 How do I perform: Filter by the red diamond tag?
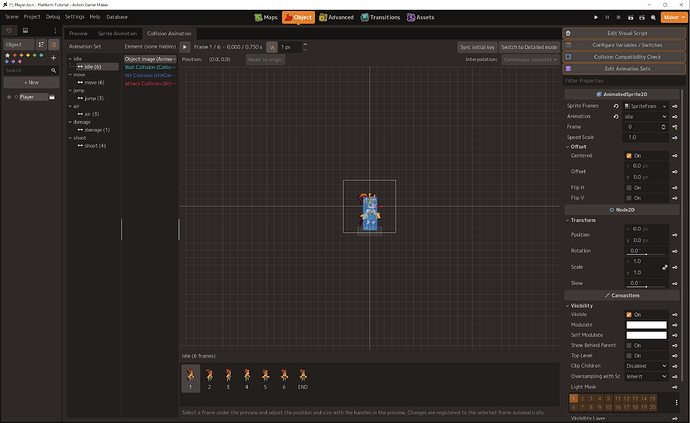[x=15, y=55]
